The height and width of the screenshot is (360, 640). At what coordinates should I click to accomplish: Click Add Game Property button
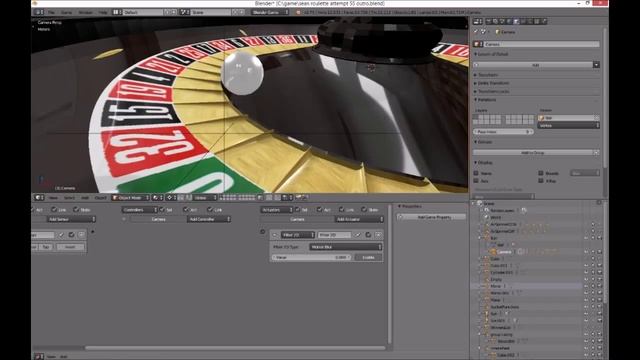tap(431, 217)
